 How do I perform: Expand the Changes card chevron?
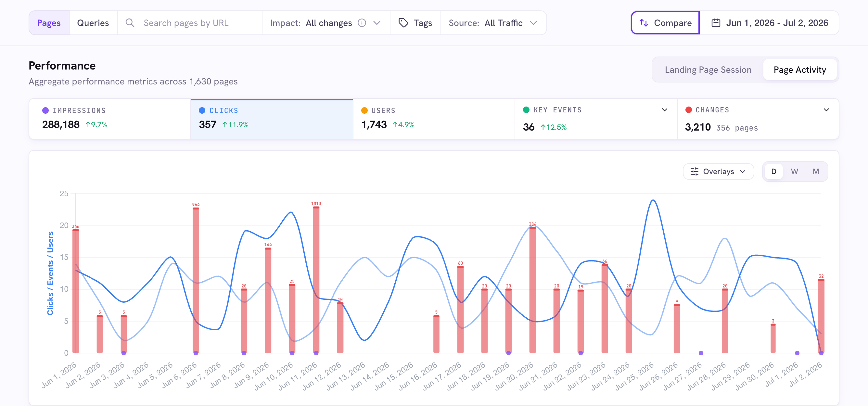pyautogui.click(x=826, y=110)
